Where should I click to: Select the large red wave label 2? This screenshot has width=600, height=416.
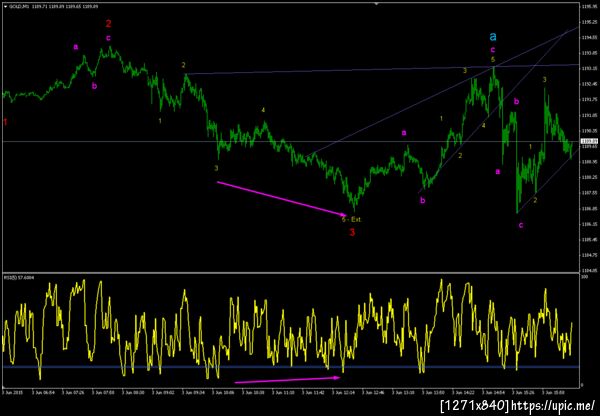point(108,24)
